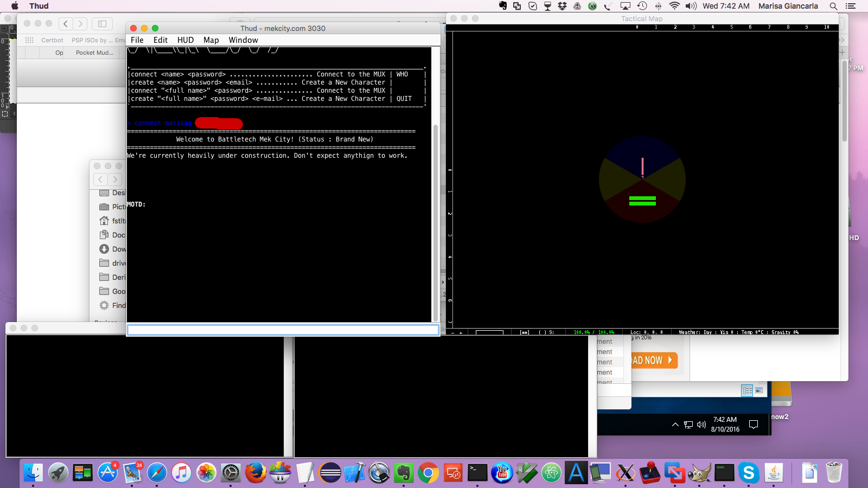The width and height of the screenshot is (868, 488).
Task: Select the Certbot bookmark
Action: [x=52, y=40]
